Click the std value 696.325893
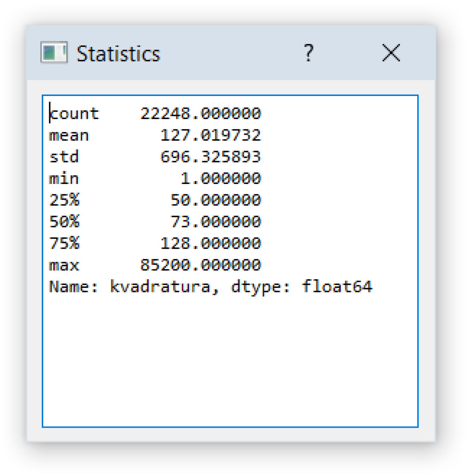 coord(211,157)
